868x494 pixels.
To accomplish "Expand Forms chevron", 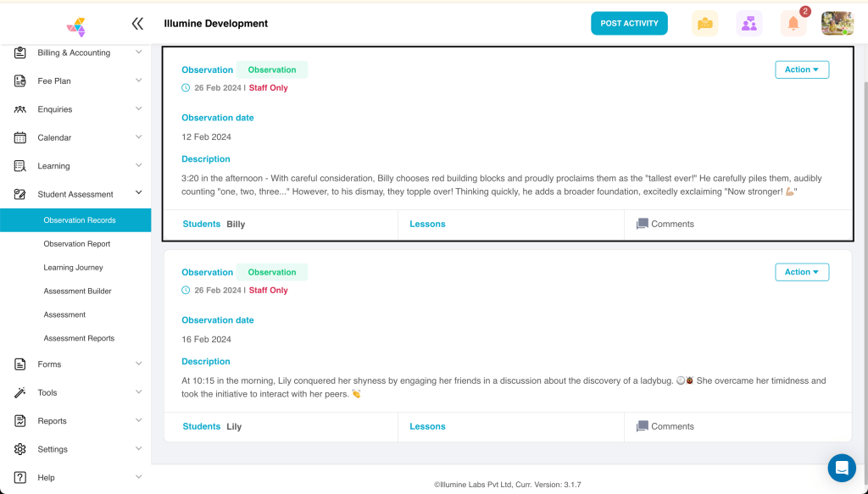I will (138, 364).
